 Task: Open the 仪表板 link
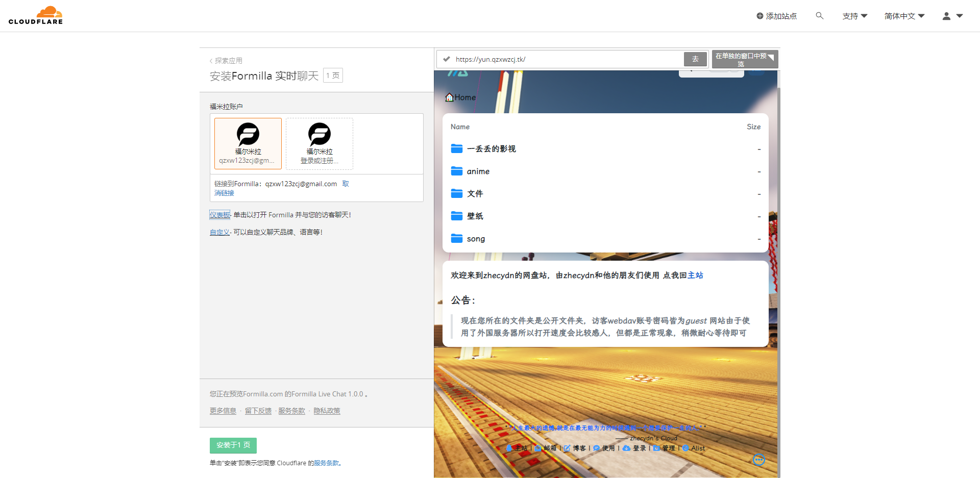point(219,215)
